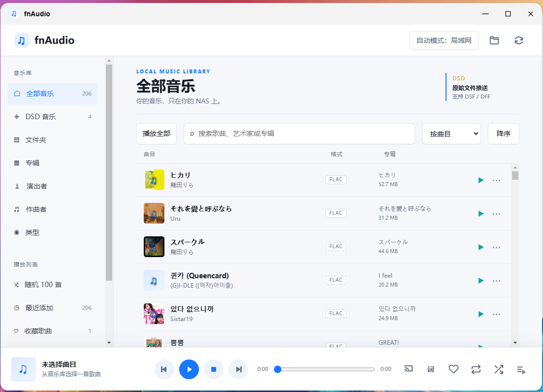Favorite the current song with heart icon
Screen dimensions: 543x392
tap(454, 369)
